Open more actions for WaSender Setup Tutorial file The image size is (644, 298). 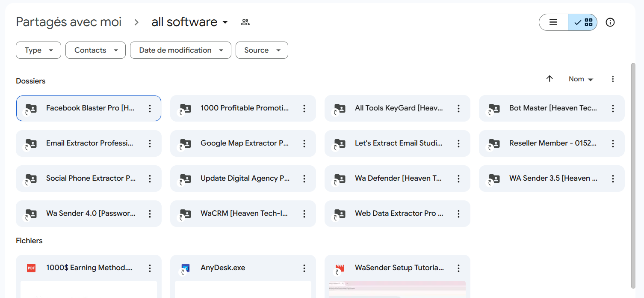(459, 268)
